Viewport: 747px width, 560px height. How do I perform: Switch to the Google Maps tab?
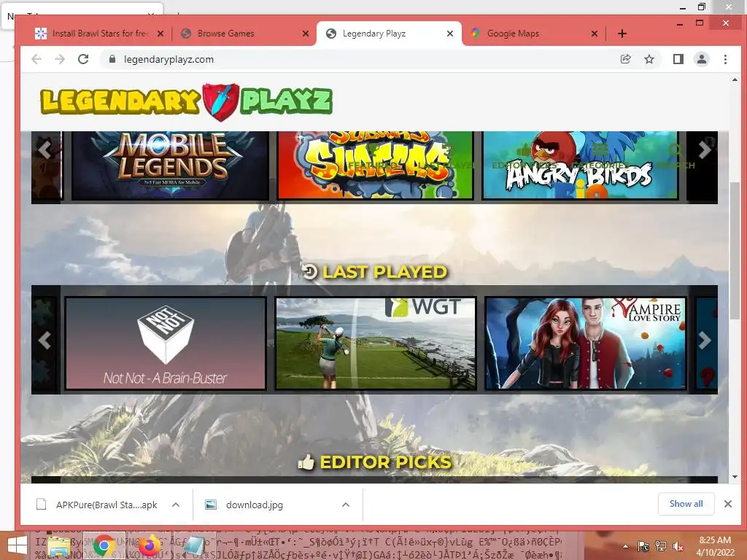pyautogui.click(x=533, y=34)
